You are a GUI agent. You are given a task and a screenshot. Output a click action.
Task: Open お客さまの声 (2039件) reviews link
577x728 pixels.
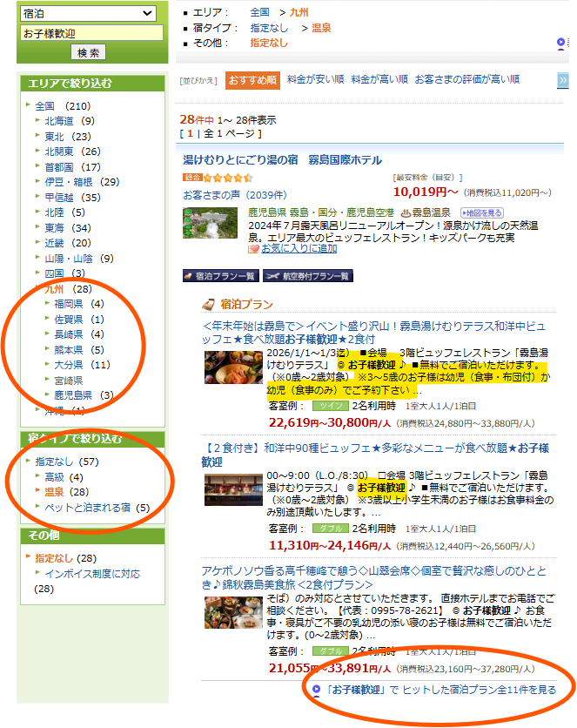(229, 195)
